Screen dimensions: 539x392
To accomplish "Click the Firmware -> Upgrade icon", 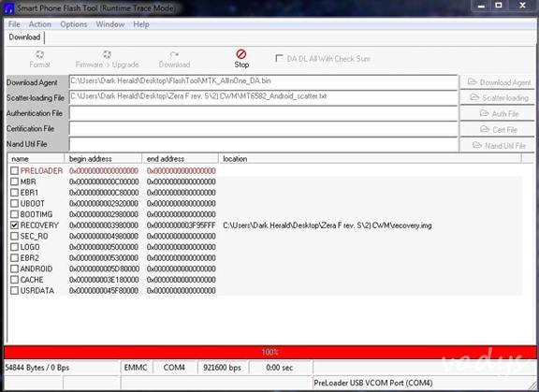I will pos(107,54).
